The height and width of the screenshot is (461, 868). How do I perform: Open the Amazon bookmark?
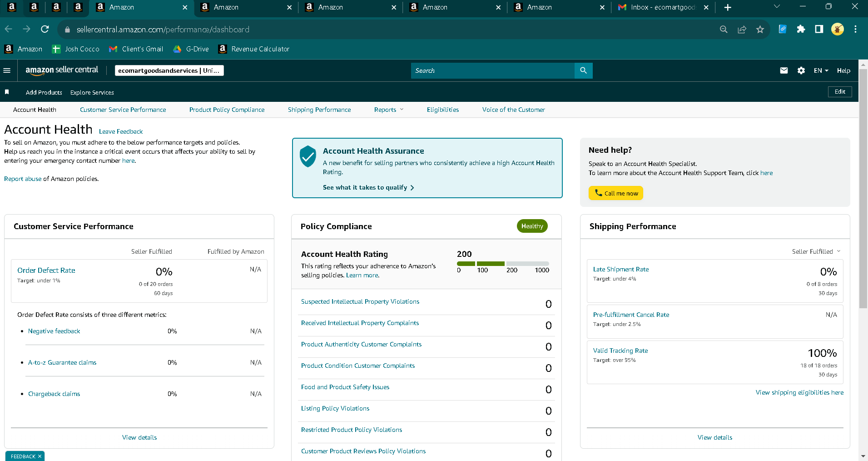[24, 49]
